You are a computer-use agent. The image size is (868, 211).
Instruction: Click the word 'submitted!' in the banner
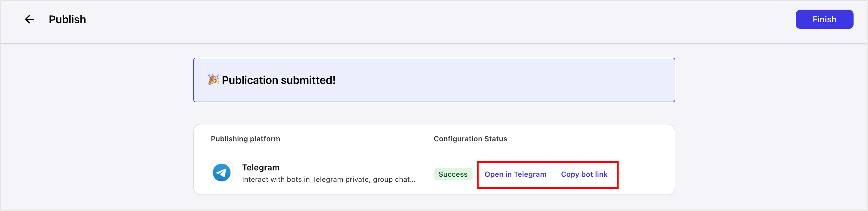point(308,80)
